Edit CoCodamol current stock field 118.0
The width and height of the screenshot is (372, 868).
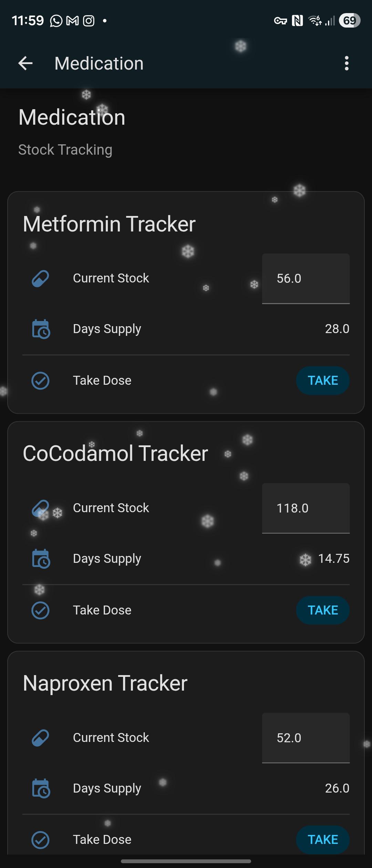click(x=306, y=508)
